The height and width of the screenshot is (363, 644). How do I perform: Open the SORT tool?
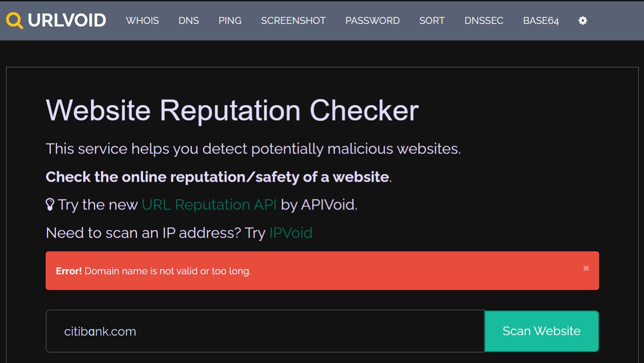pyautogui.click(x=432, y=20)
